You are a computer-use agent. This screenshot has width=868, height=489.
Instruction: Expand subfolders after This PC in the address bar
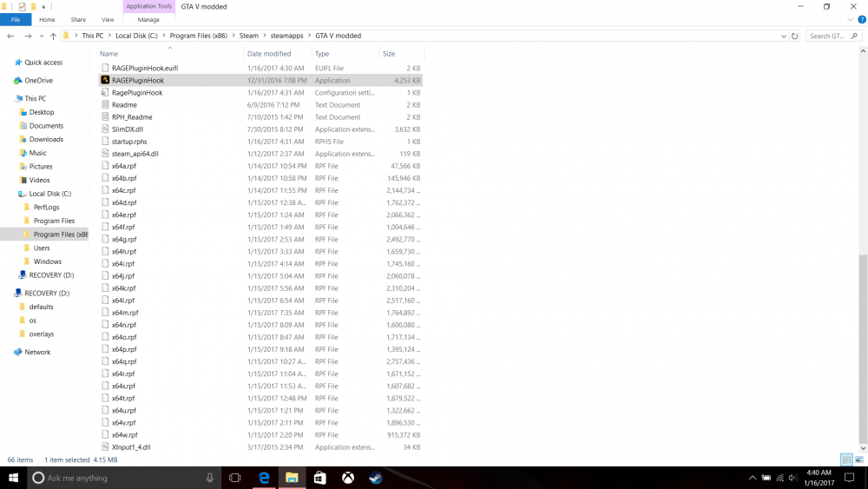[x=109, y=36]
